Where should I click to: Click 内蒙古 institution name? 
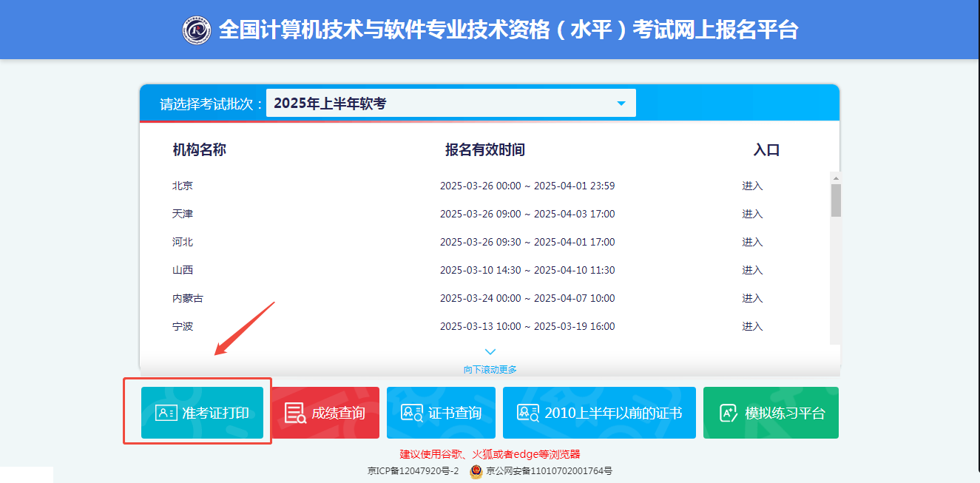tap(188, 298)
